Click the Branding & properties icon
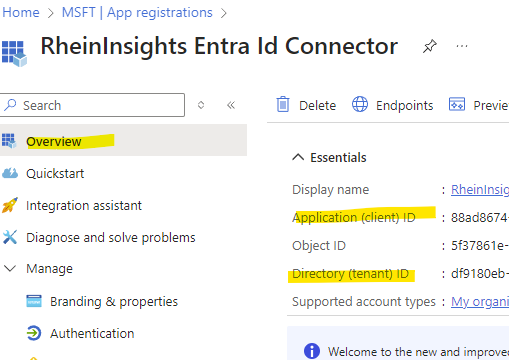 point(34,301)
